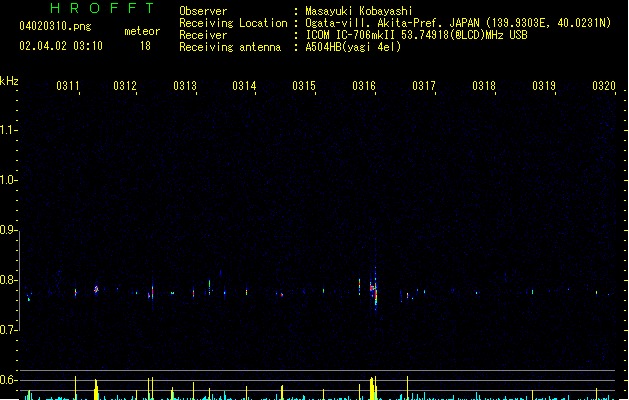Image resolution: width=629 pixels, height=400 pixels.
Task: Select the file name 04020310.png
Action: coord(55,26)
